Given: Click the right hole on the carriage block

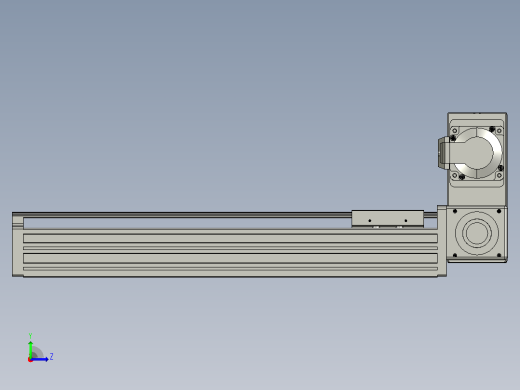Looking at the screenshot, I should point(406,221).
